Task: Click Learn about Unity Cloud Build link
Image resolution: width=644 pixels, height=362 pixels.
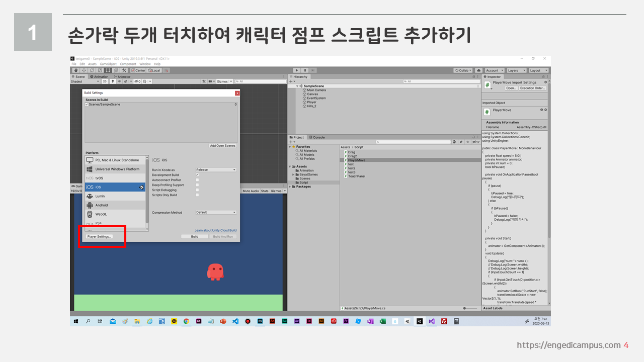Action: [215, 230]
